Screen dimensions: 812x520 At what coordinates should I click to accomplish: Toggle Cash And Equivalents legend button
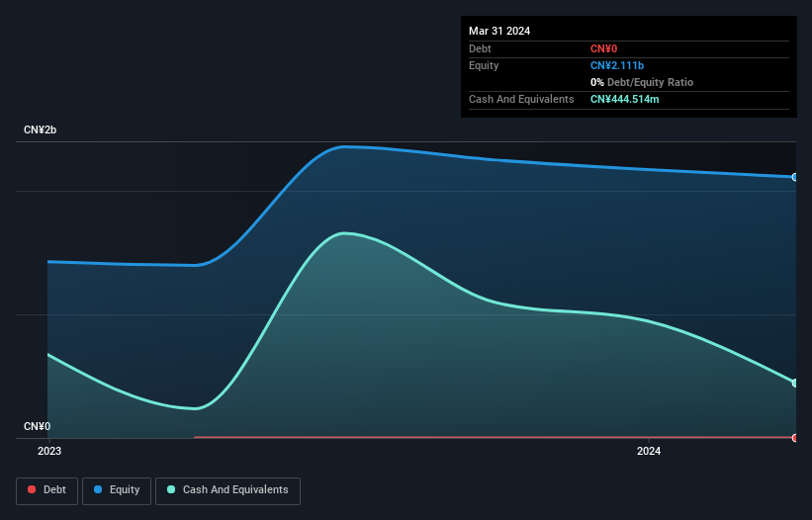[227, 490]
